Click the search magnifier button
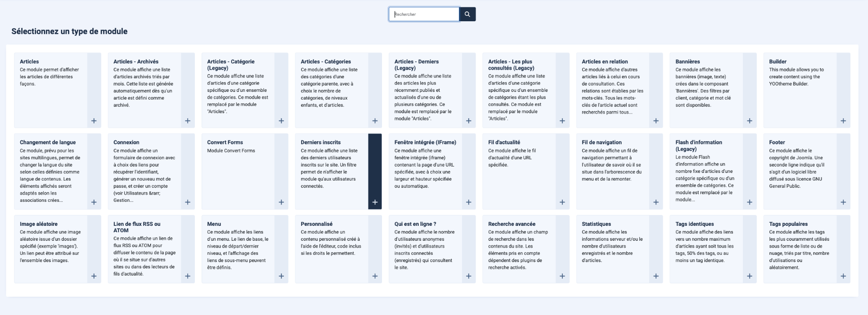868x315 pixels. point(467,14)
